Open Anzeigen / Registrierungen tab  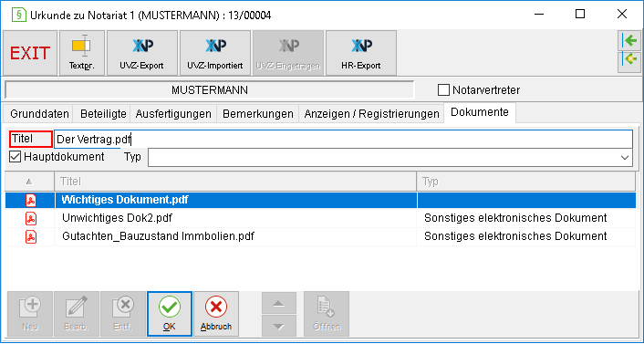tap(371, 114)
